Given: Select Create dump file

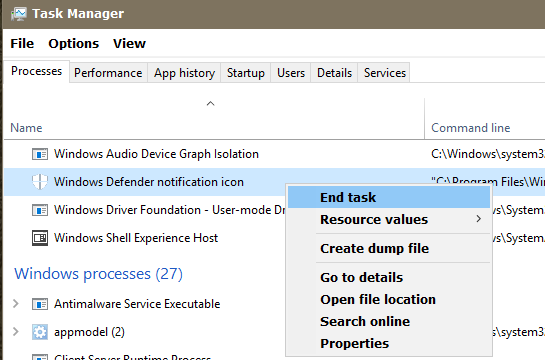Looking at the screenshot, I should click(389, 248).
